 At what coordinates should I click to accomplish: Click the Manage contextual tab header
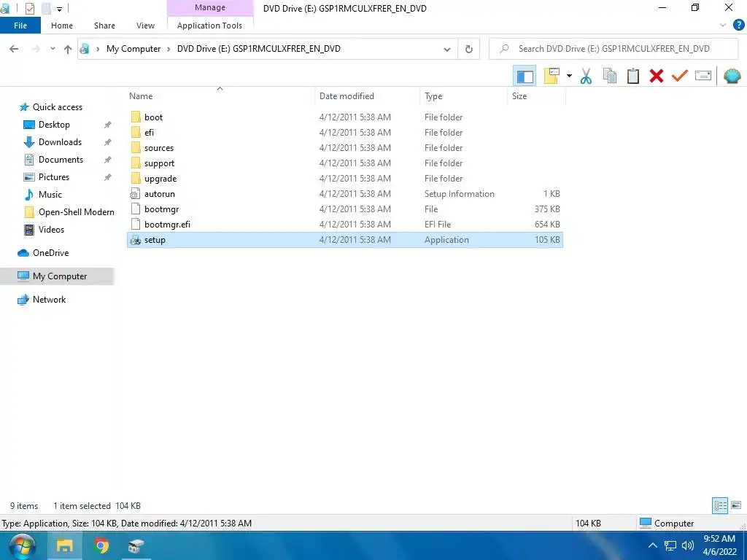pos(210,7)
